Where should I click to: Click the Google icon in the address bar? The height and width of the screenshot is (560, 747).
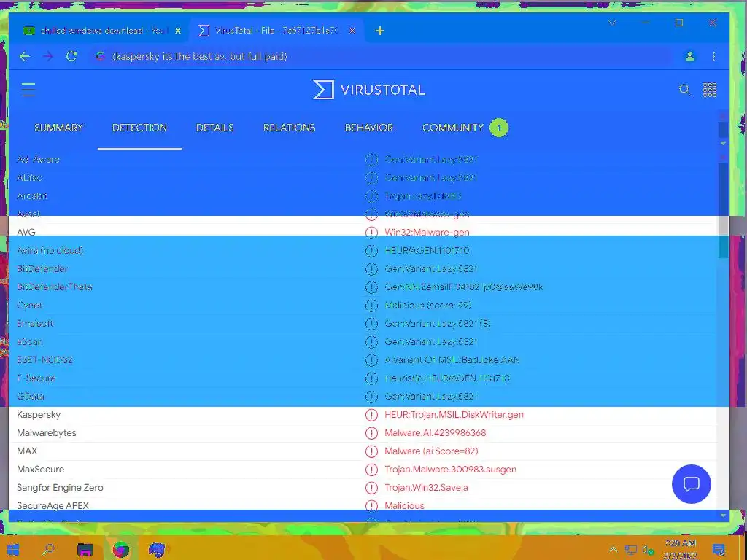click(x=99, y=57)
